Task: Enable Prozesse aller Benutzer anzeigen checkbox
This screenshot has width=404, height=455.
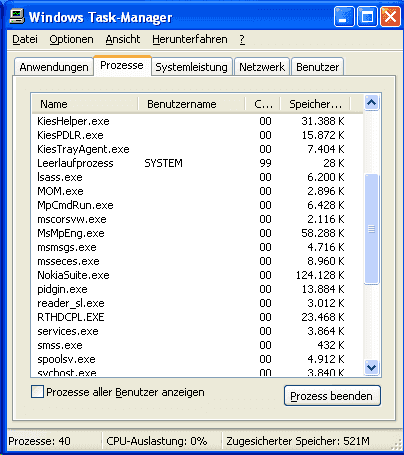Action: pos(37,392)
